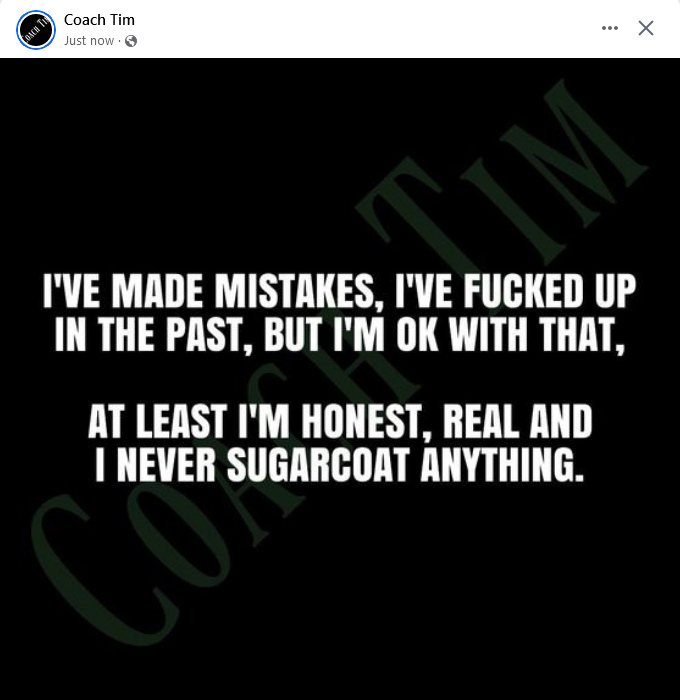Click the word "ANYTHING" in the quote
This screenshot has width=680, height=700.
518,465
